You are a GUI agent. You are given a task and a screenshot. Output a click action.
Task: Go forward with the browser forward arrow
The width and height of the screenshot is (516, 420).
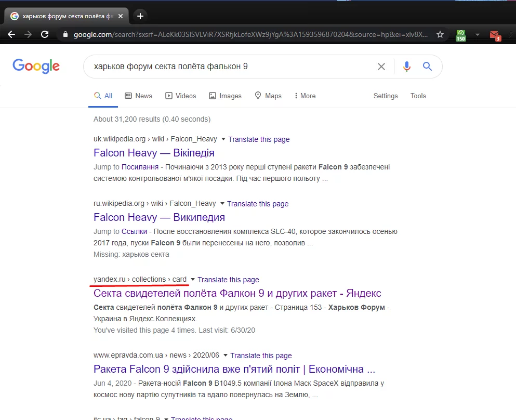[28, 34]
